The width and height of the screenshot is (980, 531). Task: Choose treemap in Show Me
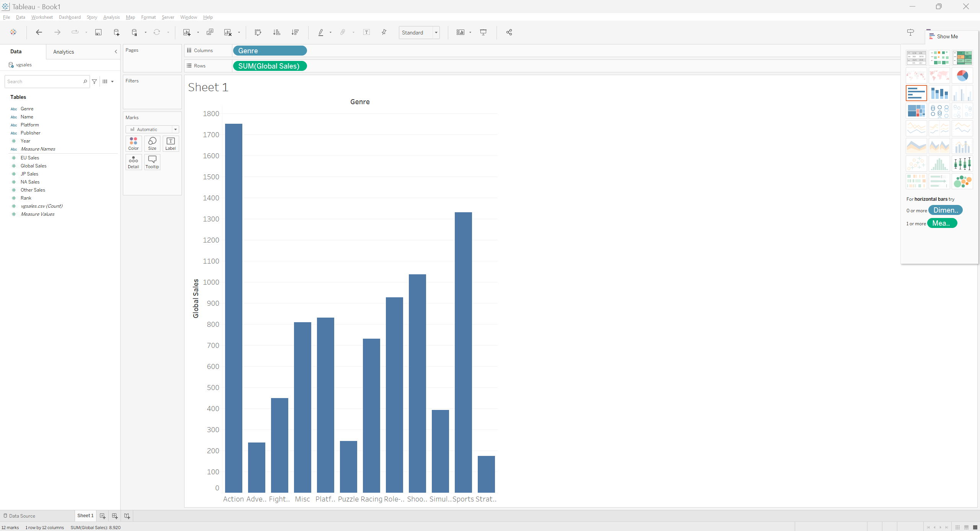[916, 111]
